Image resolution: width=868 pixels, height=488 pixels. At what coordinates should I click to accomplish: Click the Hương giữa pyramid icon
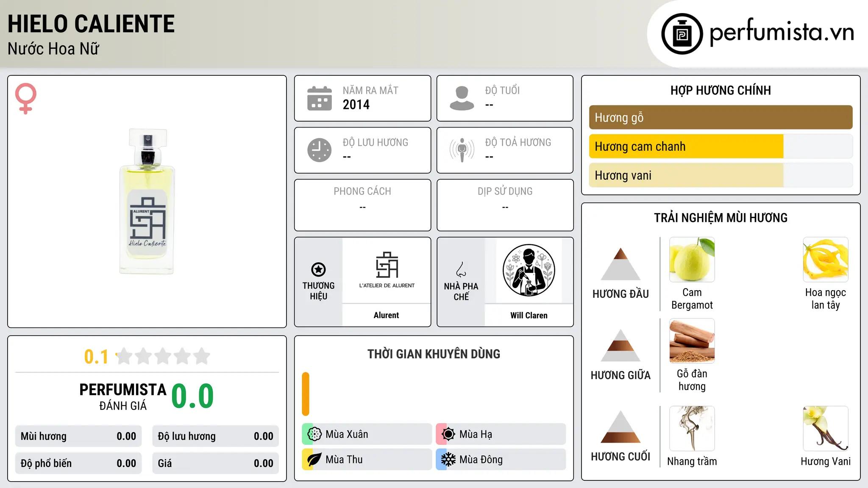pos(620,345)
